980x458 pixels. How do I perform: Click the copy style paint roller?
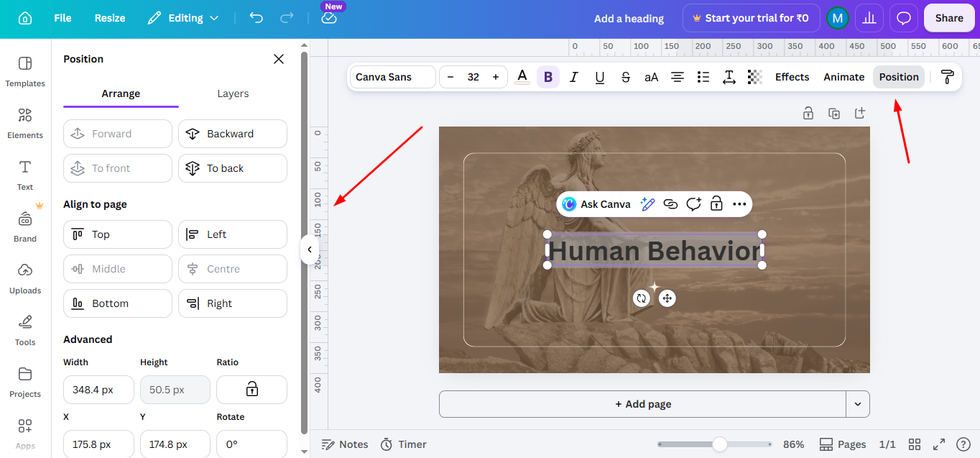[948, 77]
